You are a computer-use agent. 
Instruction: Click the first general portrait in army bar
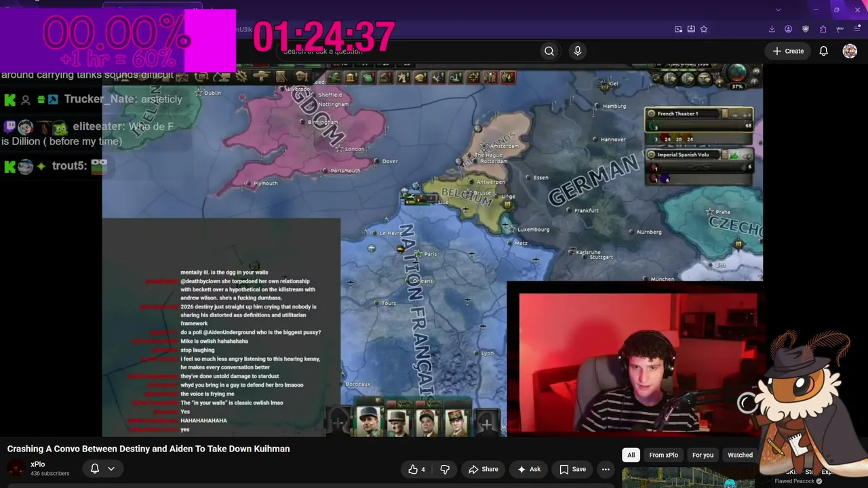tap(368, 422)
